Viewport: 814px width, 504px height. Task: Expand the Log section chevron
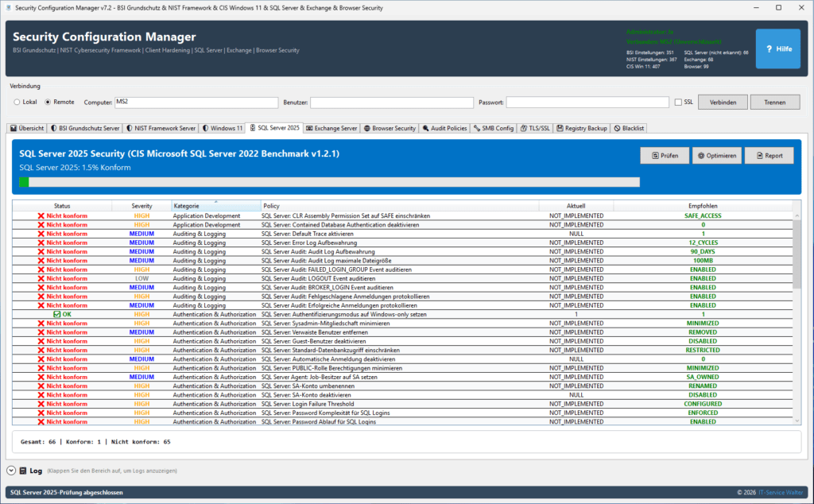click(x=10, y=470)
